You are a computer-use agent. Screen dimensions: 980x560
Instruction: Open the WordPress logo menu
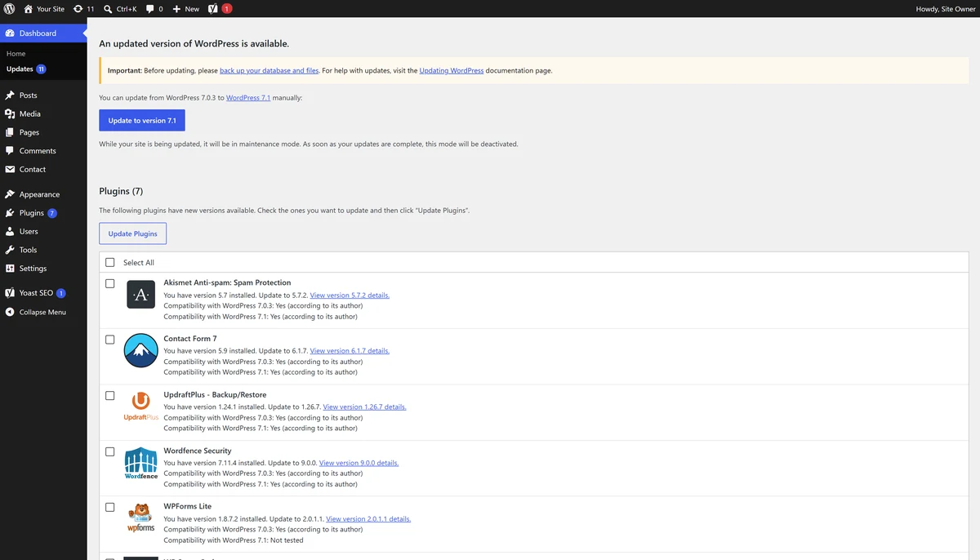click(10, 9)
